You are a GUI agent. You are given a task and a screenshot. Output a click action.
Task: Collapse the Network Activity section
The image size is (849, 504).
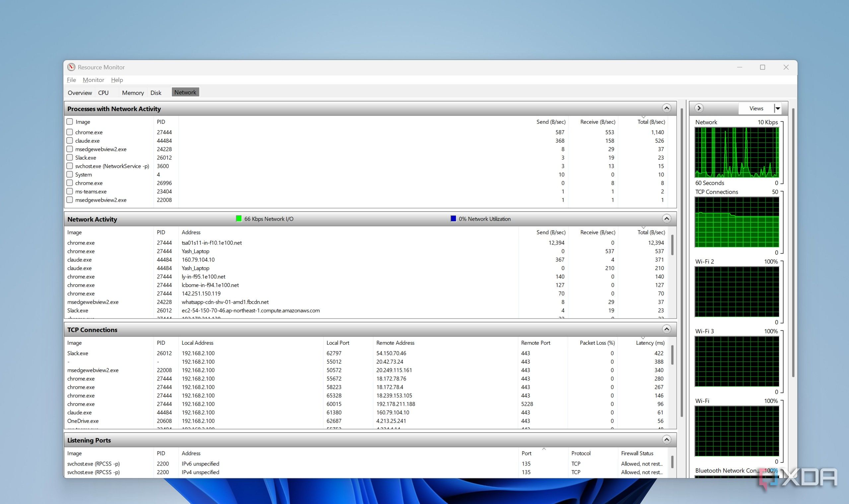tap(666, 218)
